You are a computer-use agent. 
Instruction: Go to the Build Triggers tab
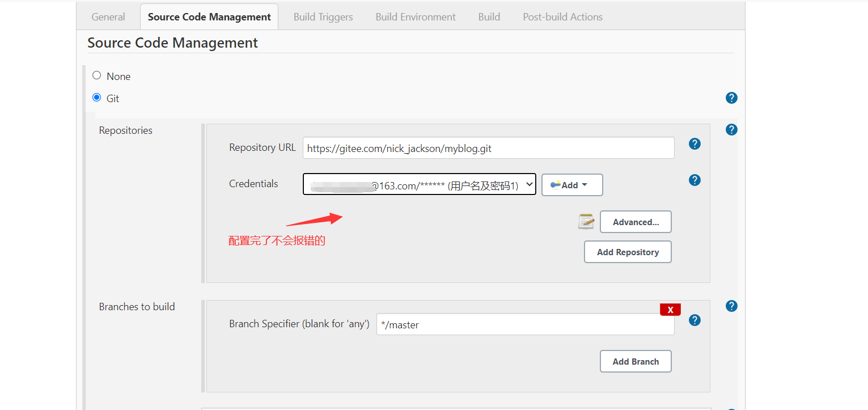click(x=323, y=17)
